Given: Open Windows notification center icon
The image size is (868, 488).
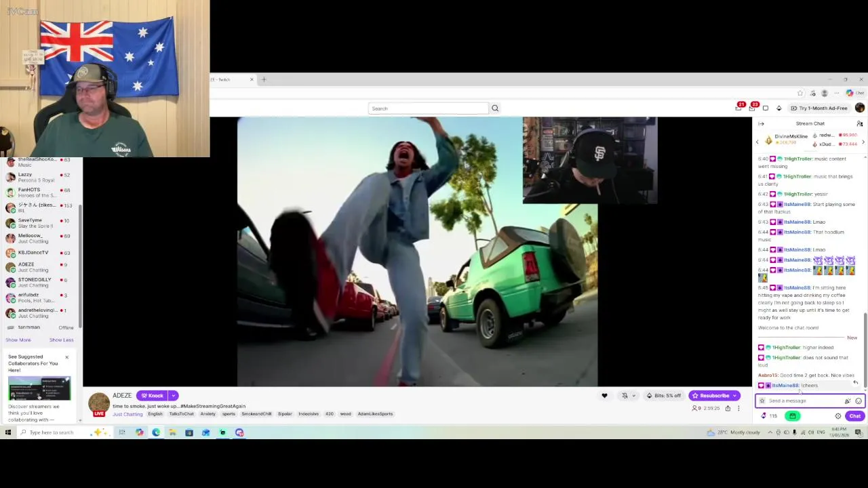Looking at the screenshot, I should coord(858,432).
